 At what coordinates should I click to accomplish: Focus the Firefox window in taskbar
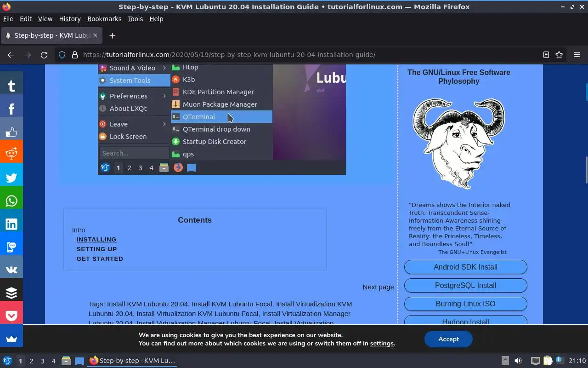point(132,361)
